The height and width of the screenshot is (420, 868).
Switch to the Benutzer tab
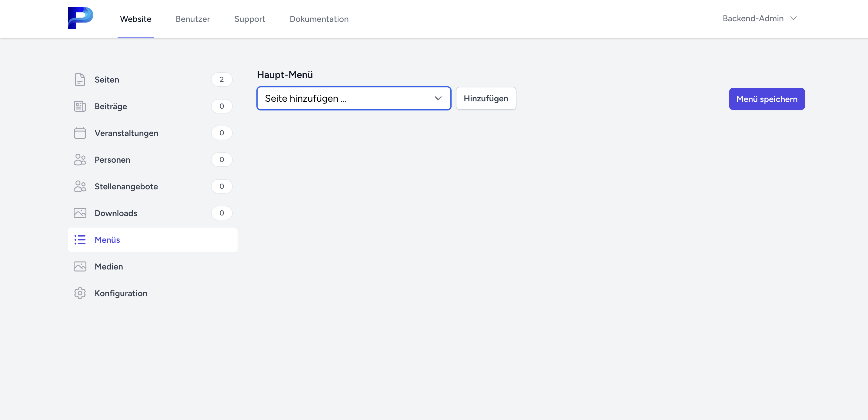point(192,19)
